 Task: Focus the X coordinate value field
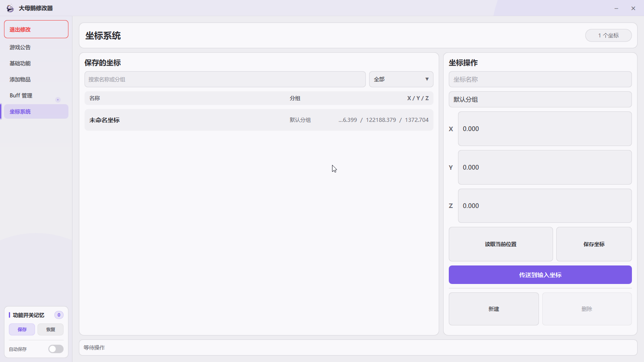tap(545, 129)
